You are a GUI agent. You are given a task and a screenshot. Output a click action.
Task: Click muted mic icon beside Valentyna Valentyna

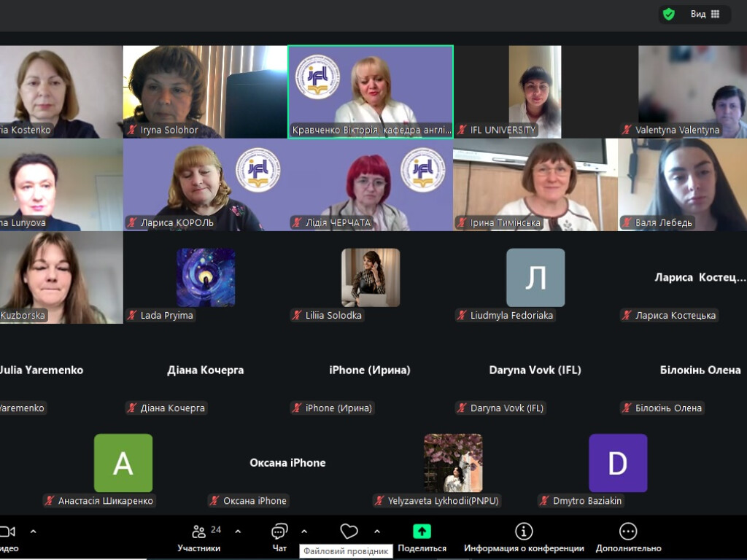(627, 130)
